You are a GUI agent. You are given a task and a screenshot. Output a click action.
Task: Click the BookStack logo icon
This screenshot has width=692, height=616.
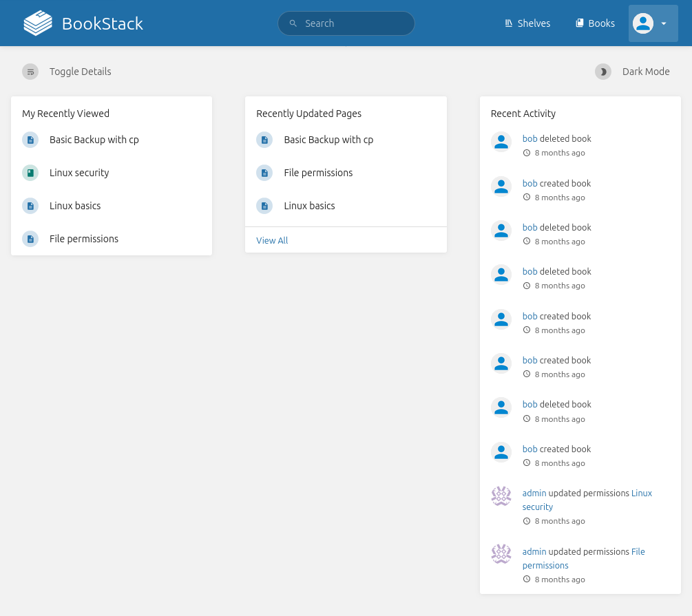point(38,23)
